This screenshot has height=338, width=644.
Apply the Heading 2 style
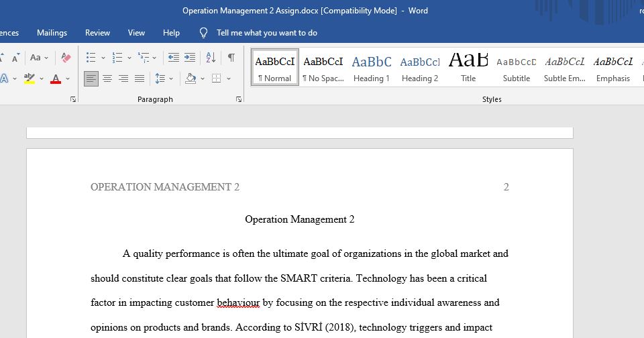[420, 67]
